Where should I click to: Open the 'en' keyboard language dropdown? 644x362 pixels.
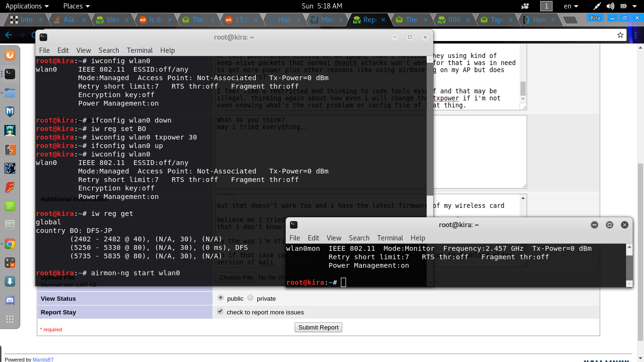click(571, 6)
